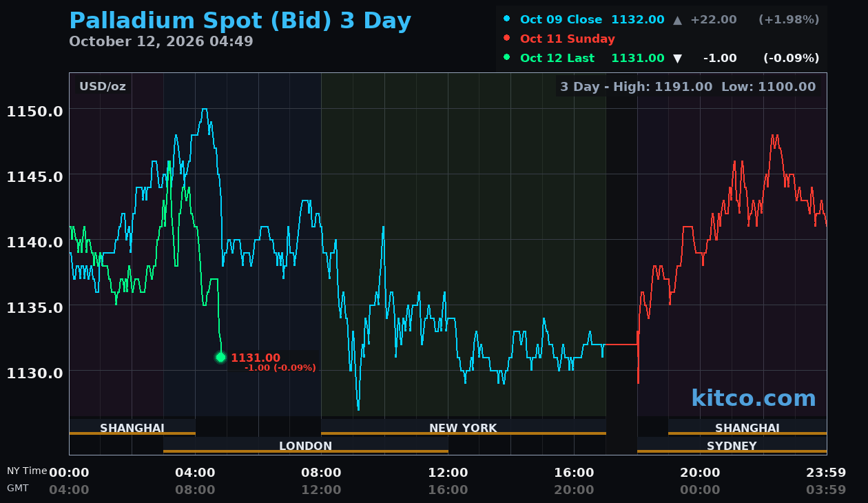Click the '3 Day - High: 1191.00' text
Screen dimensions: 868x503
coord(636,87)
